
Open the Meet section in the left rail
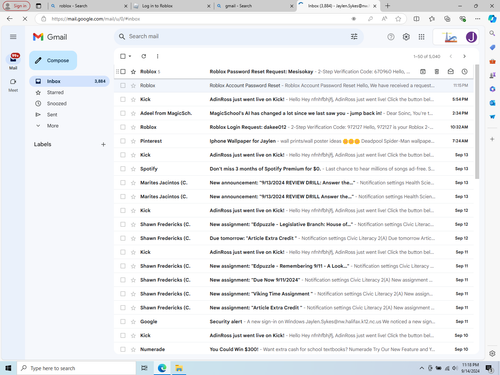click(x=13, y=85)
